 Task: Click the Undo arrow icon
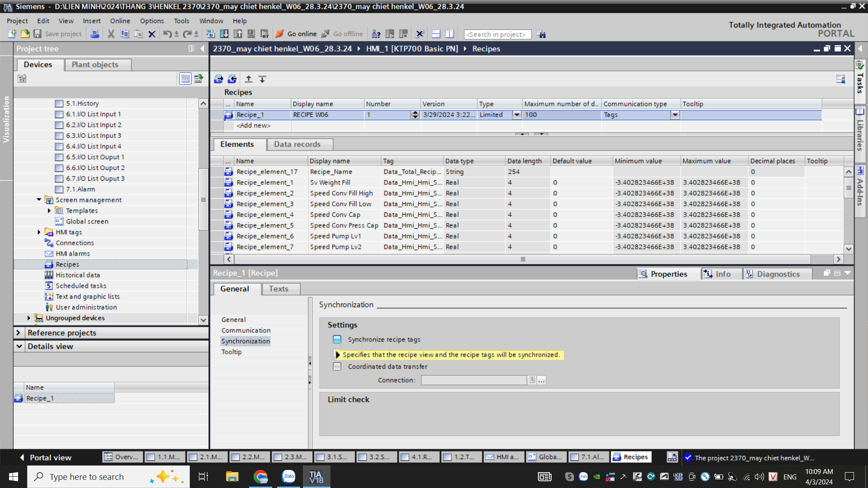pyautogui.click(x=167, y=34)
